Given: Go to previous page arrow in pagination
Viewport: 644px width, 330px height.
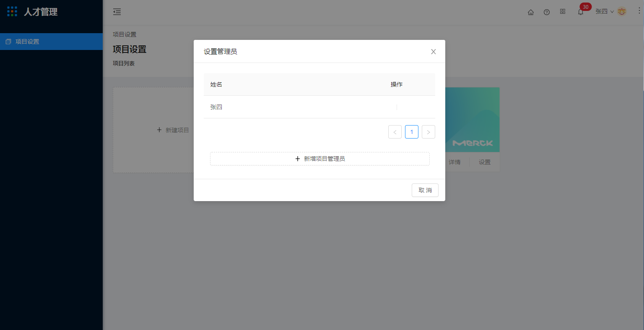Looking at the screenshot, I should click(x=395, y=132).
